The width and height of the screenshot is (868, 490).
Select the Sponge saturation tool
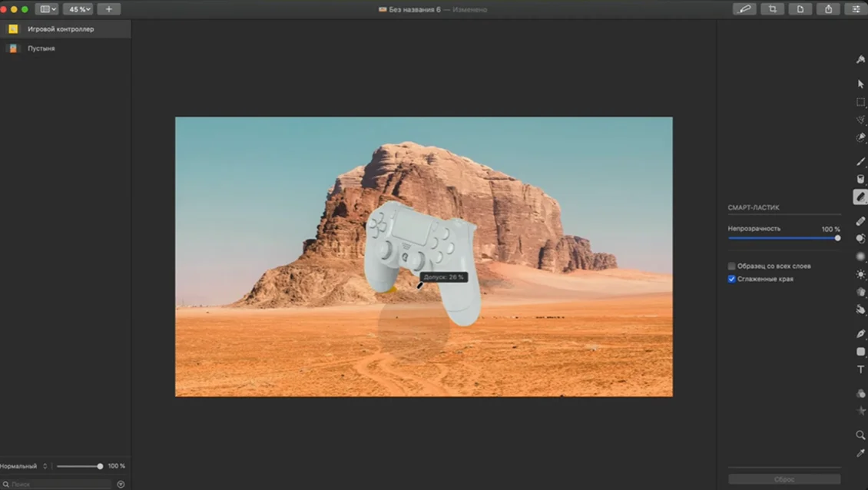[x=860, y=292]
